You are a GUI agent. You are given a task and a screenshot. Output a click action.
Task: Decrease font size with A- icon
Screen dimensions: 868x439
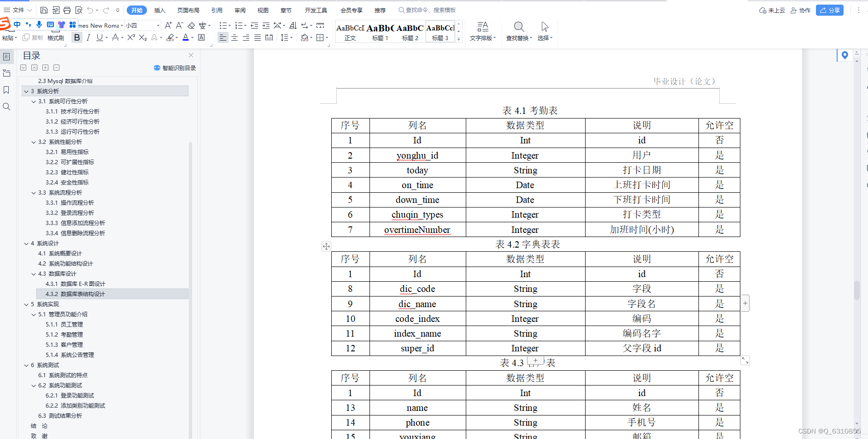pos(179,25)
